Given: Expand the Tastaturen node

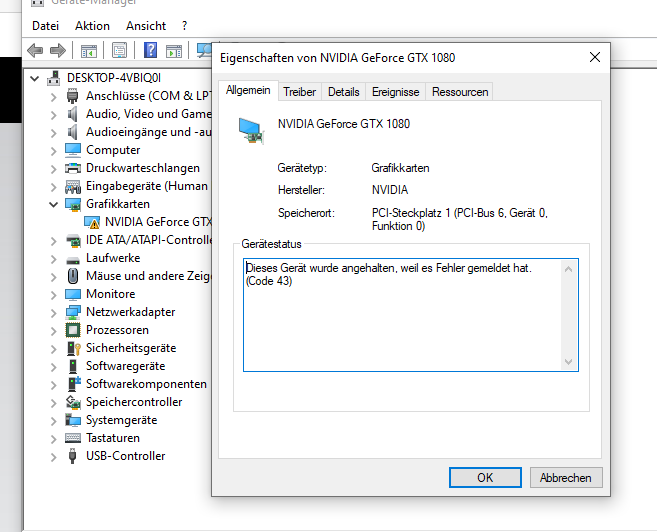Looking at the screenshot, I should pyautogui.click(x=53, y=439).
